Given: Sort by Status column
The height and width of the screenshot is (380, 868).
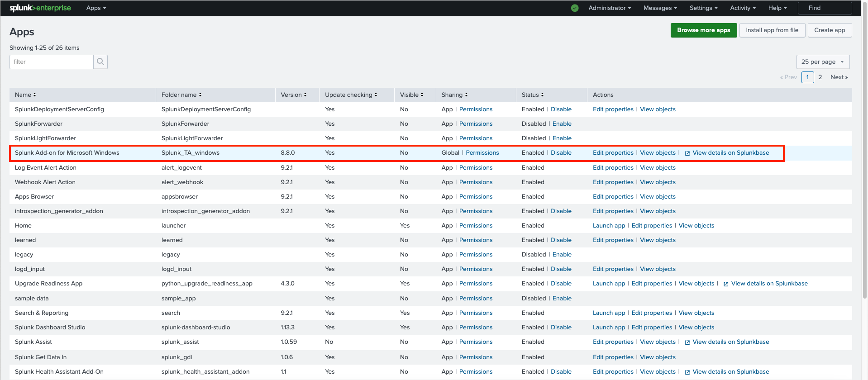Looking at the screenshot, I should (533, 95).
